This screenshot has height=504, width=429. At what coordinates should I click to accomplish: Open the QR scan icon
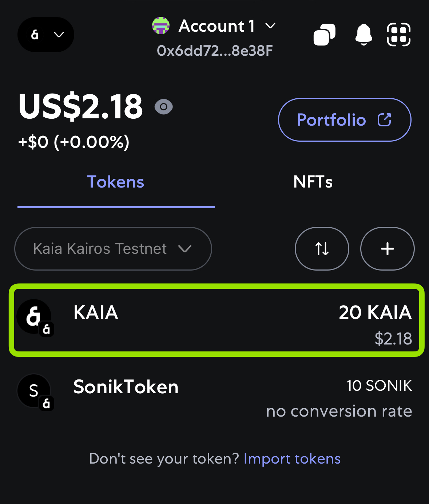click(399, 35)
